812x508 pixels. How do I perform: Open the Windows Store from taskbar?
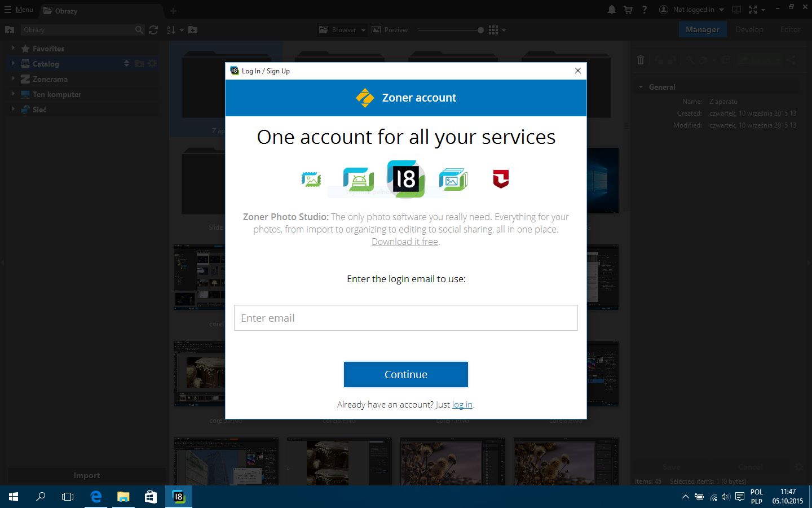tap(151, 497)
